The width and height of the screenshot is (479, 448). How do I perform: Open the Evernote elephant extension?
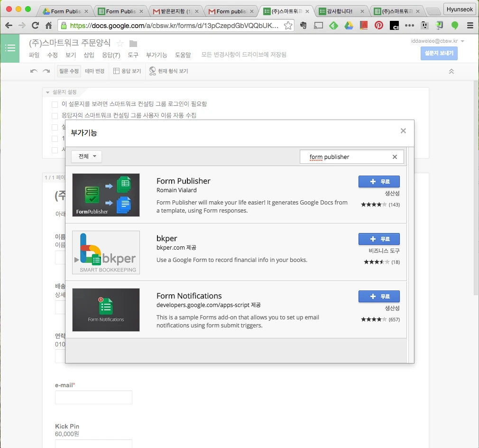pos(303,25)
